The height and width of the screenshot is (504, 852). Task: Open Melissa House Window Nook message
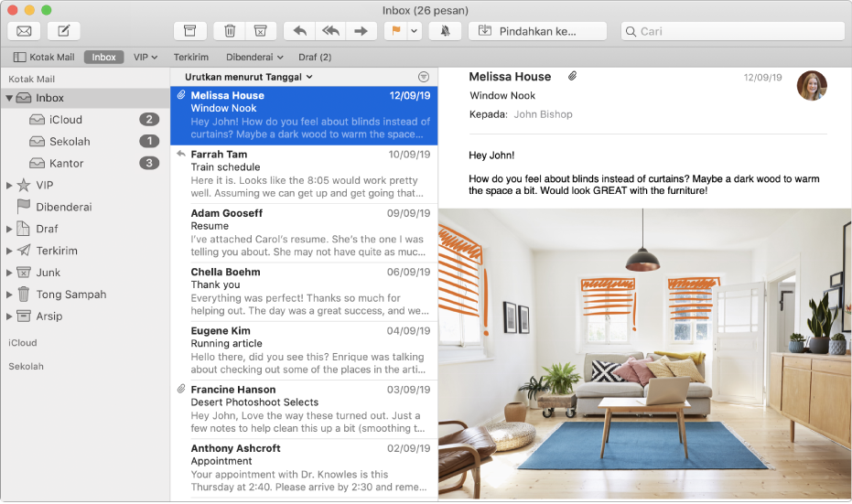click(x=304, y=115)
